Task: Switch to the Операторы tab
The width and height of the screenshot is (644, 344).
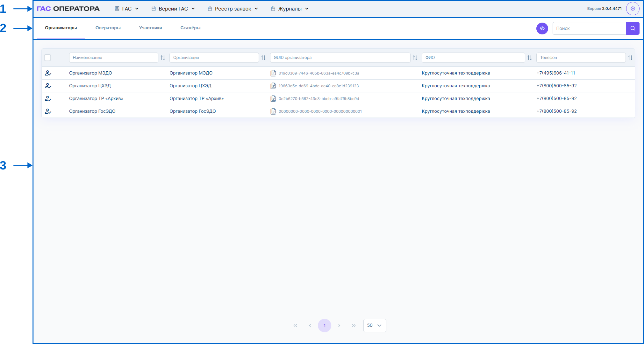Action: coord(108,28)
